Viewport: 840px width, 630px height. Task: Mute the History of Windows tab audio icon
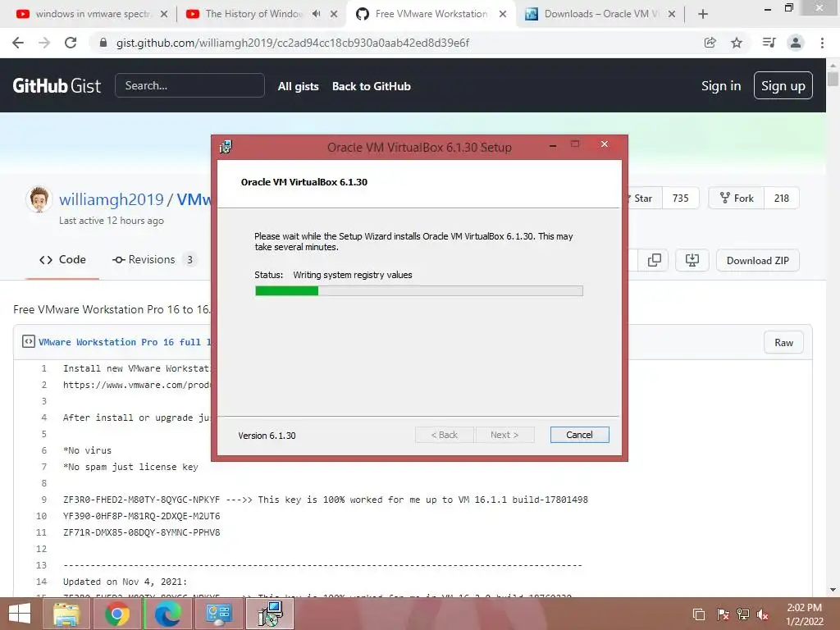[x=316, y=14]
